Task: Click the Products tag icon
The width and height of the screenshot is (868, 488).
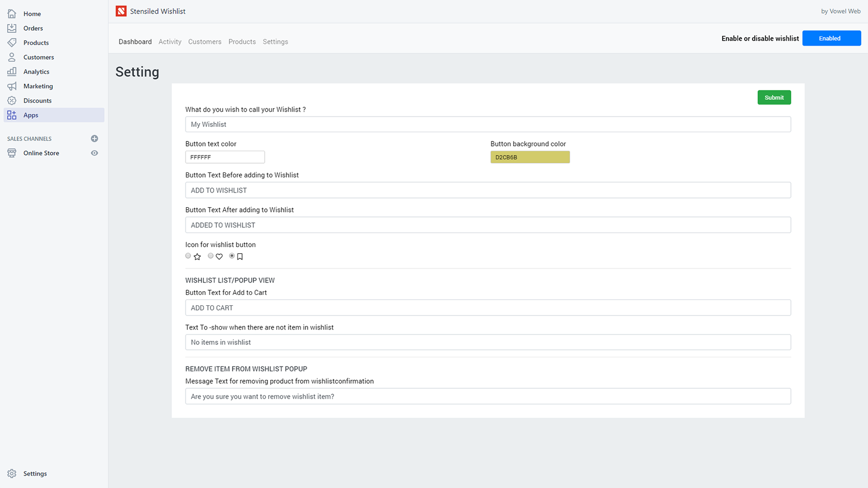Action: coord(11,42)
